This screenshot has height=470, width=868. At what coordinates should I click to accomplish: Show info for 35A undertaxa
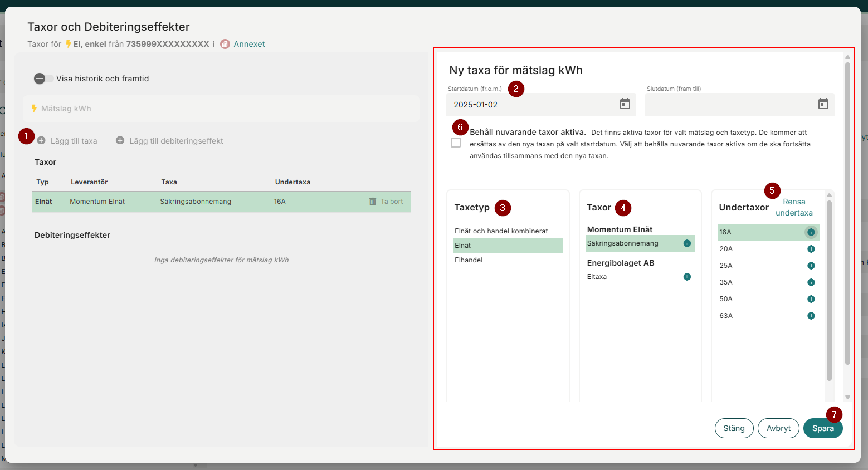tap(811, 282)
